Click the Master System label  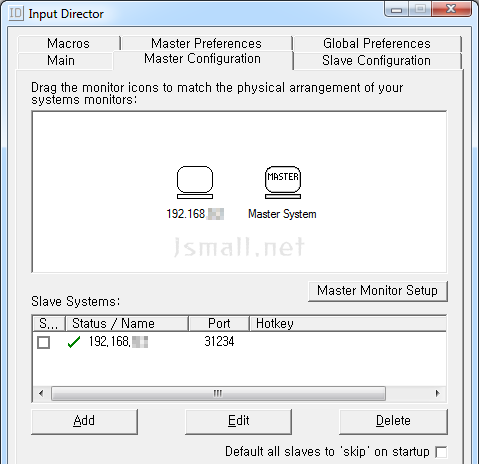(282, 214)
